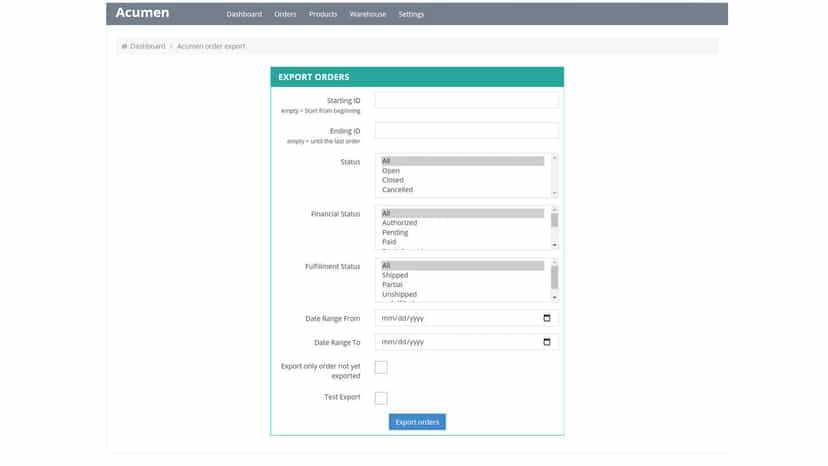This screenshot has height=466, width=828.
Task: Click the Status list down arrow
Action: pos(554,193)
